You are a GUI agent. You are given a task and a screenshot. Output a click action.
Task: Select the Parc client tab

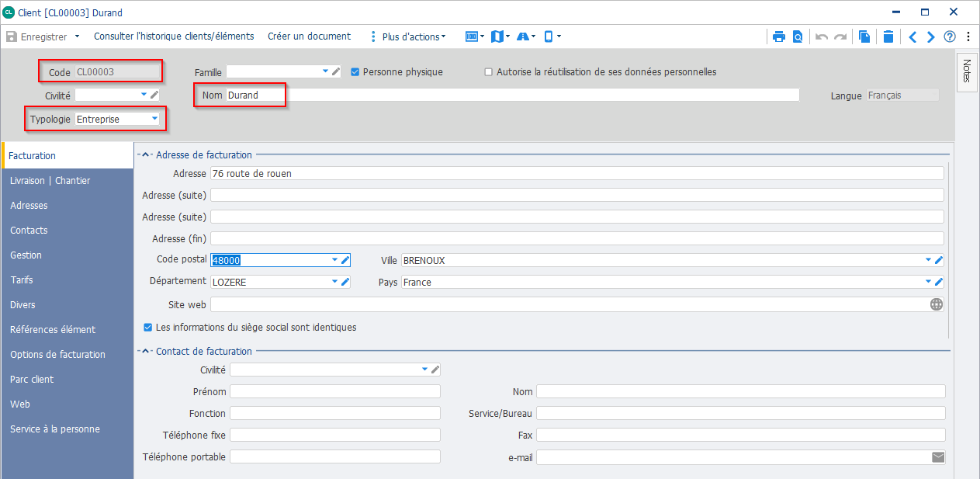point(68,379)
